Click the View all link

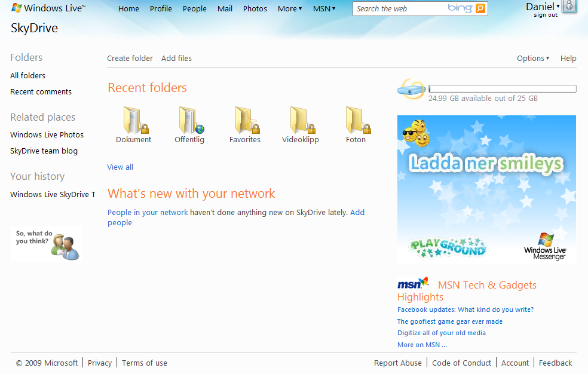coord(120,167)
